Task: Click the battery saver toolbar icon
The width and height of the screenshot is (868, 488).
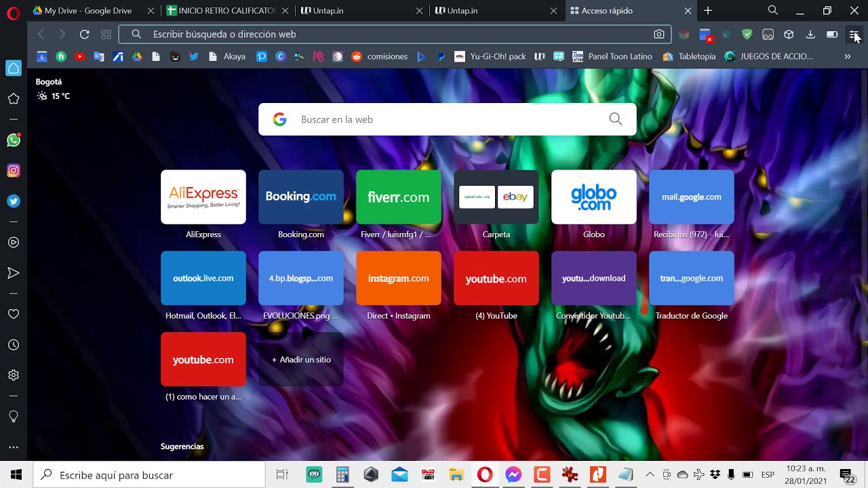Action: coord(832,34)
